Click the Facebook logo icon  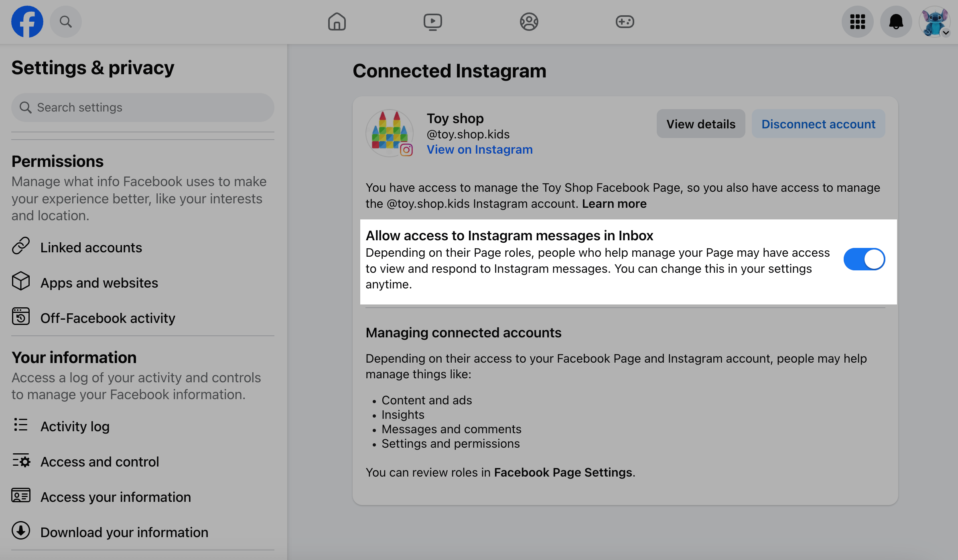(27, 22)
